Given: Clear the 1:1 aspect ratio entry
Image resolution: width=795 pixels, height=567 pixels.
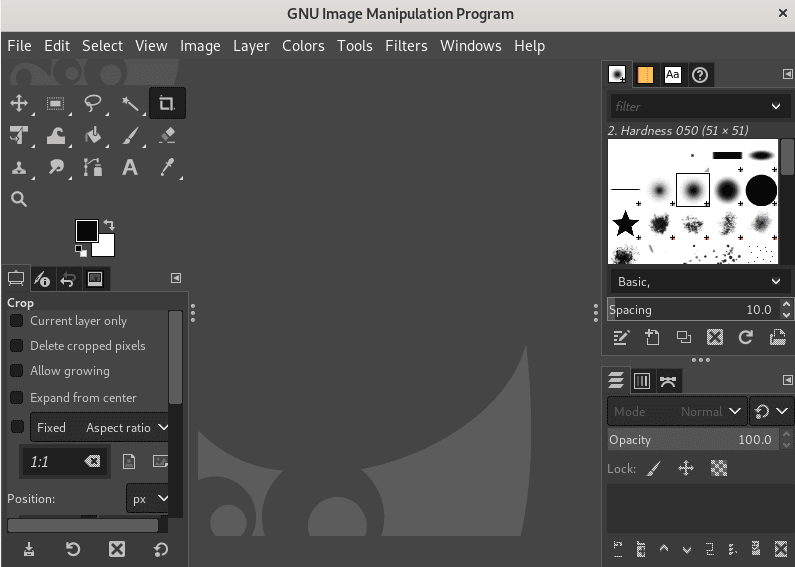Looking at the screenshot, I should (x=92, y=461).
